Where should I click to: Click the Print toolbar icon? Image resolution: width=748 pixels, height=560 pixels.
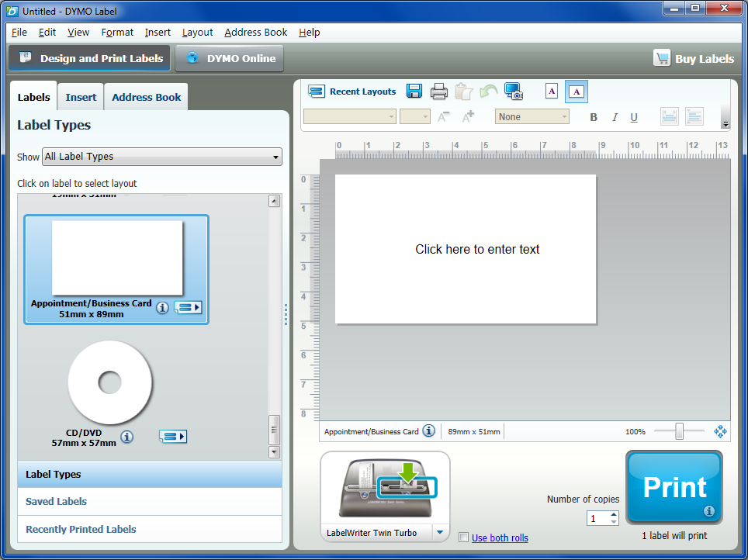(439, 91)
